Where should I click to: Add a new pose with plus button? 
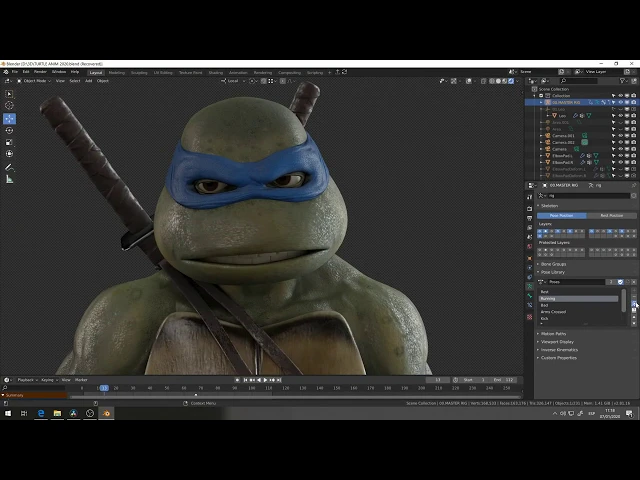coord(634,291)
